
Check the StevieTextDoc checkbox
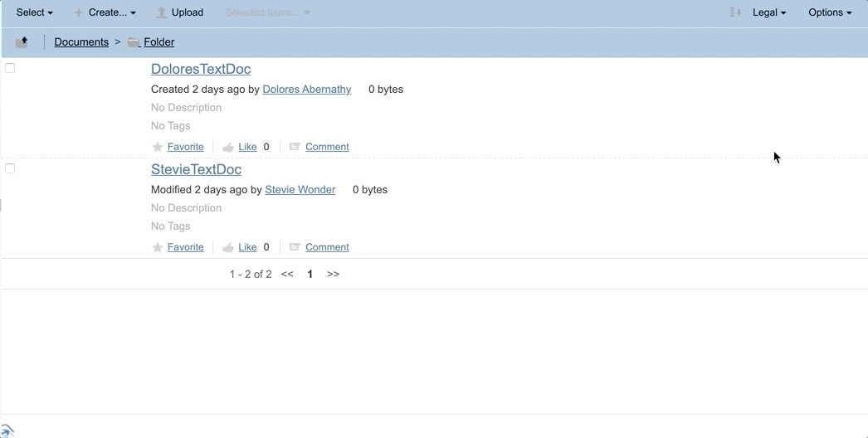pos(10,168)
